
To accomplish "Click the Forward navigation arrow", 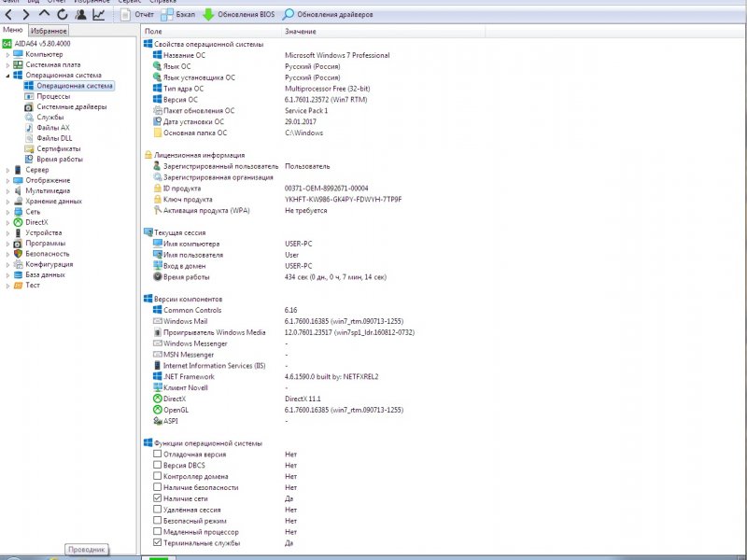I will [x=26, y=15].
